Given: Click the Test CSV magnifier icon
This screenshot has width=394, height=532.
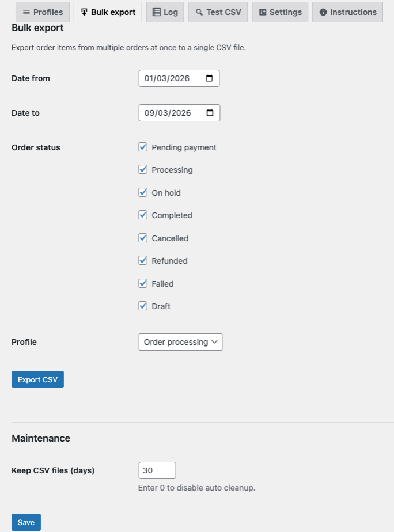Looking at the screenshot, I should (199, 12).
